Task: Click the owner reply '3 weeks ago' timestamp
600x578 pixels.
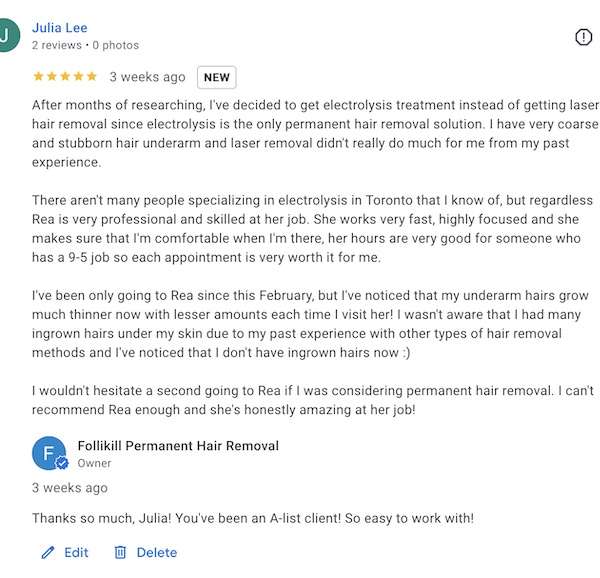Action: pyautogui.click(x=70, y=488)
